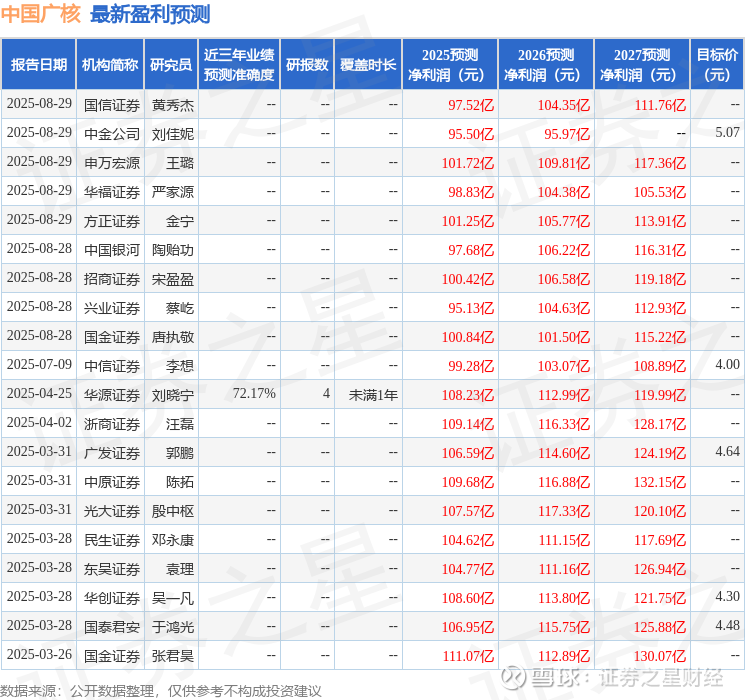Click analyst name 张君昊

[x=172, y=656]
